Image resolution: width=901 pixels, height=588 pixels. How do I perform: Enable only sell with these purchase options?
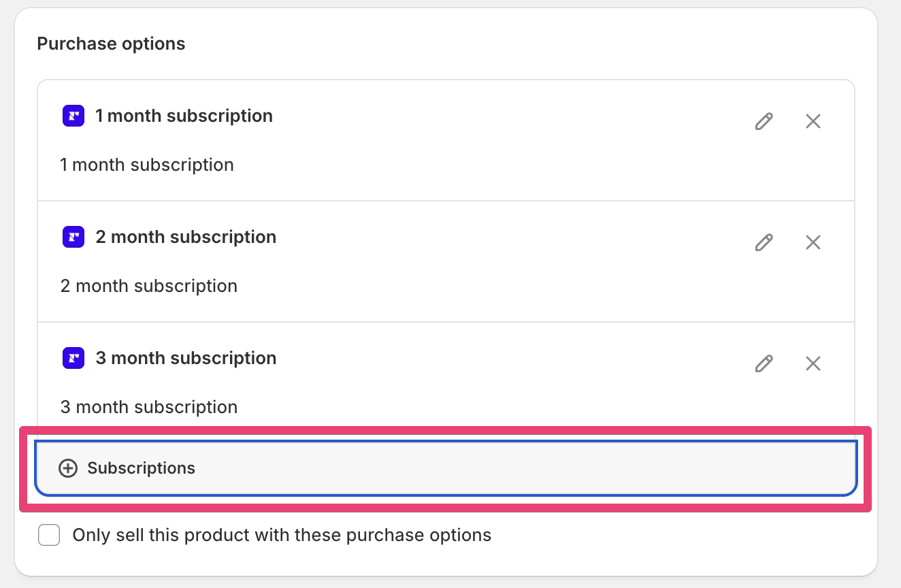pos(49,535)
